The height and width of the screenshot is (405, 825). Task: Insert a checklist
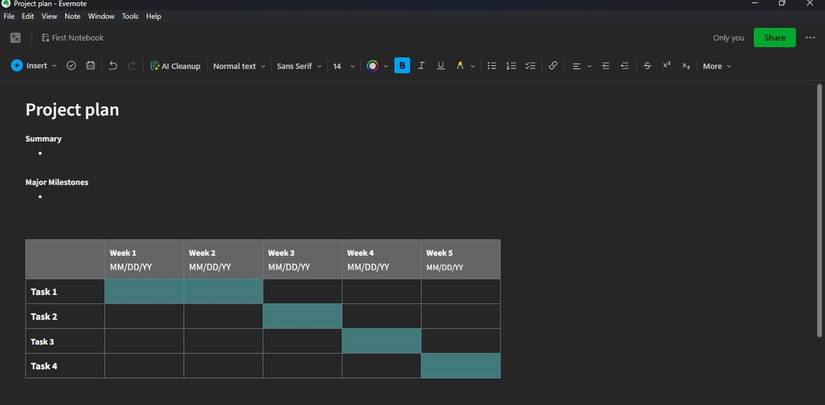530,66
